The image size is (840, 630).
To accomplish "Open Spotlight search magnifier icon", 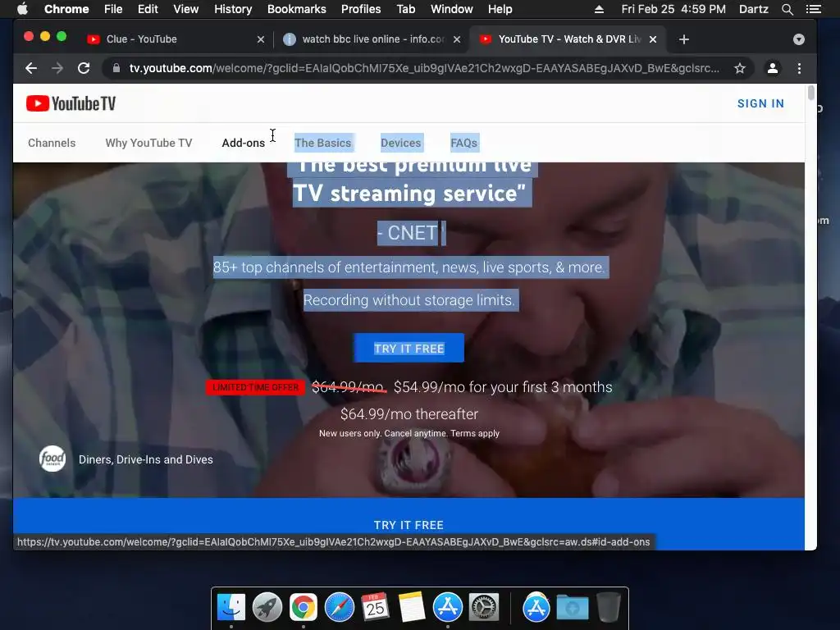I will click(x=787, y=9).
